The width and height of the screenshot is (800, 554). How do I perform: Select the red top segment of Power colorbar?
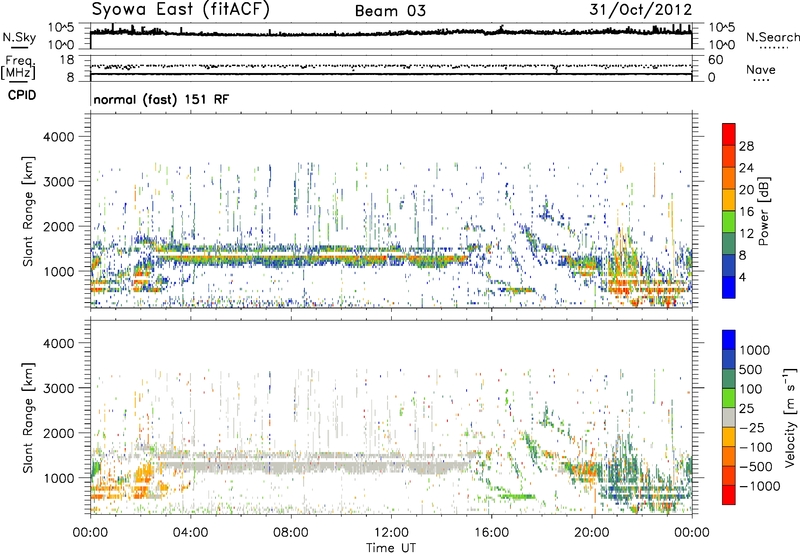pyautogui.click(x=729, y=134)
